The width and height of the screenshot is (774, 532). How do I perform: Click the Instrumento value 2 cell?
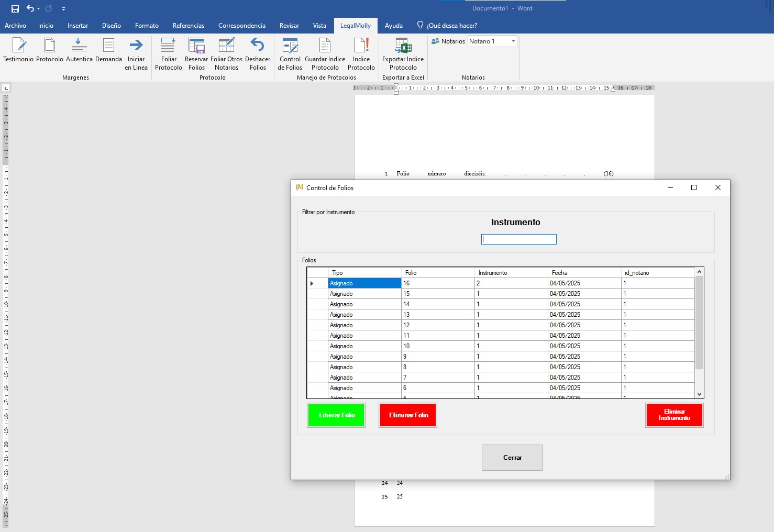(511, 283)
